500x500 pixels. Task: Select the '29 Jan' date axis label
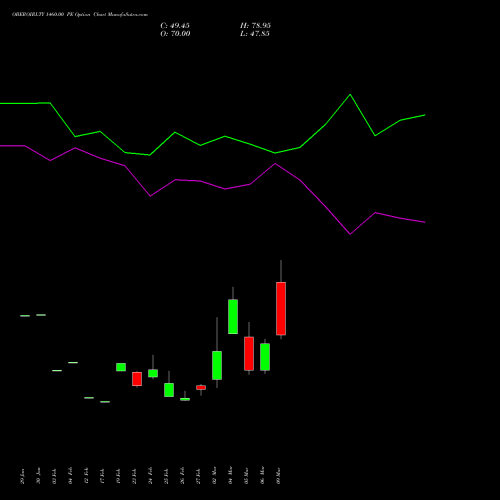(x=22, y=476)
